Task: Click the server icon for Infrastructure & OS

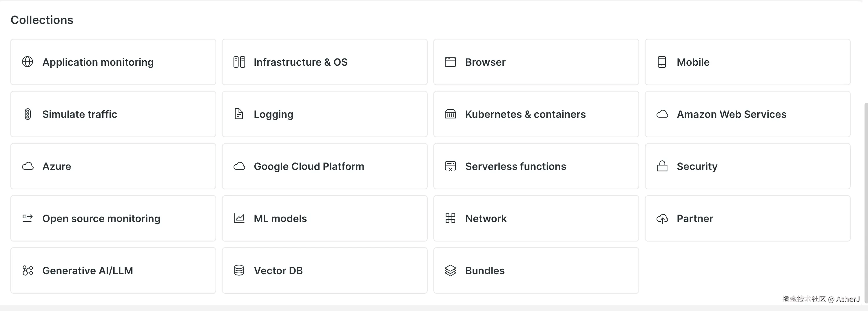Action: [x=239, y=62]
